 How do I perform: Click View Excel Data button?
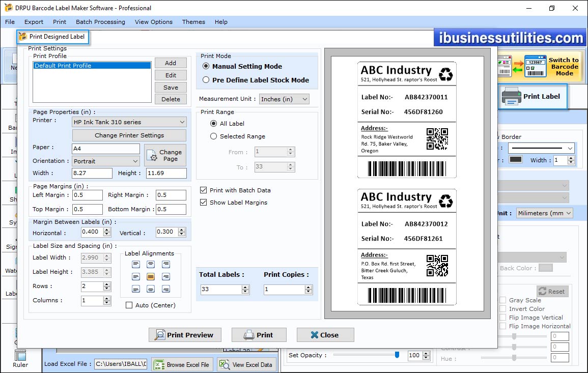tap(247, 364)
